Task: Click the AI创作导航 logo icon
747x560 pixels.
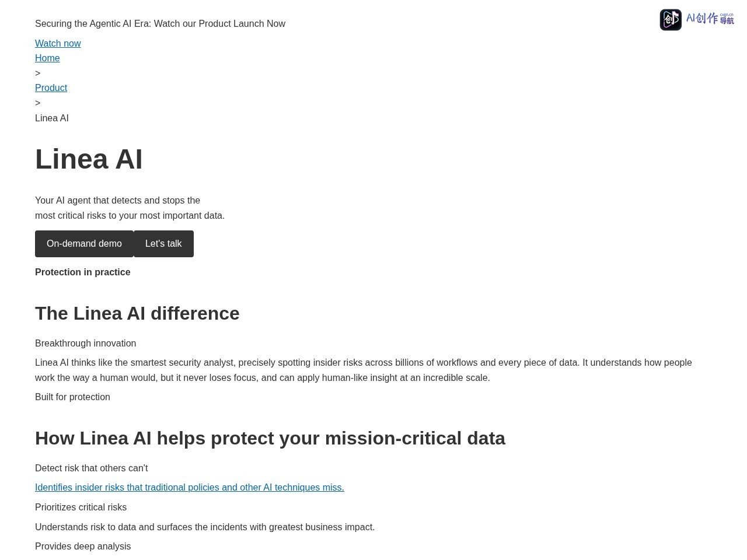Action: coord(671,20)
